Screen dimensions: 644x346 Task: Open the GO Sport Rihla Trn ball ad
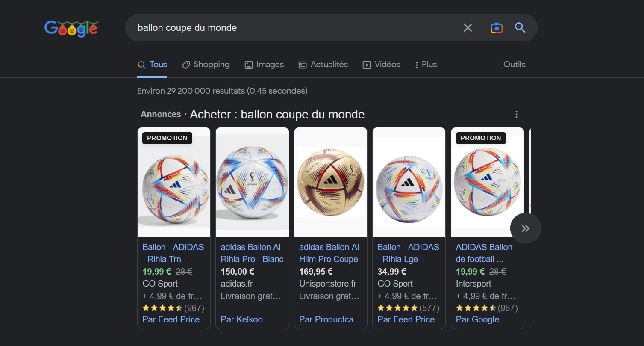click(x=173, y=253)
